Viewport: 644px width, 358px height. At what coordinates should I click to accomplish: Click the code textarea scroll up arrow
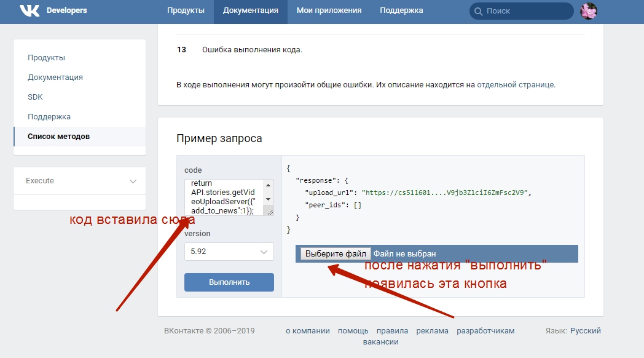pyautogui.click(x=268, y=185)
